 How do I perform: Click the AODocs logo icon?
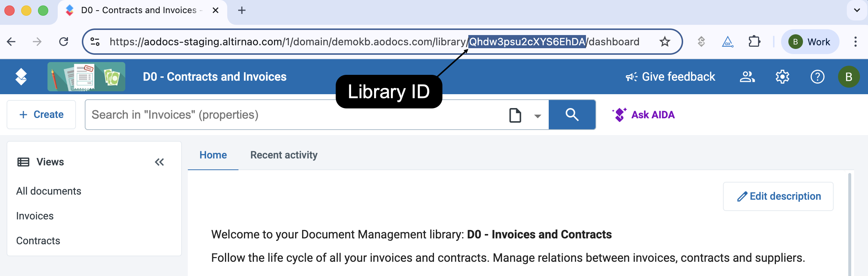21,77
